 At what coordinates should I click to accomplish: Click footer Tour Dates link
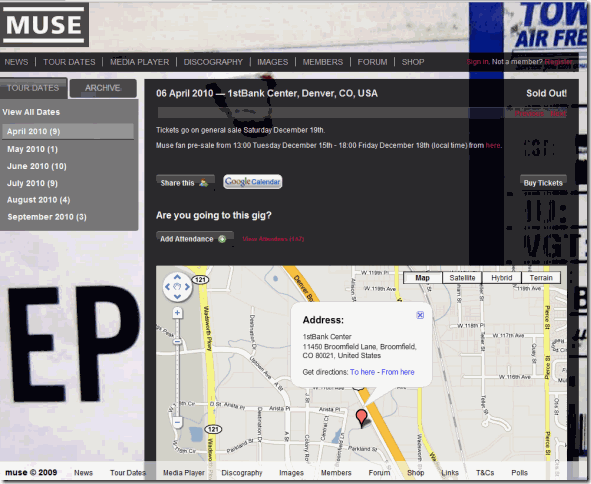click(x=128, y=473)
